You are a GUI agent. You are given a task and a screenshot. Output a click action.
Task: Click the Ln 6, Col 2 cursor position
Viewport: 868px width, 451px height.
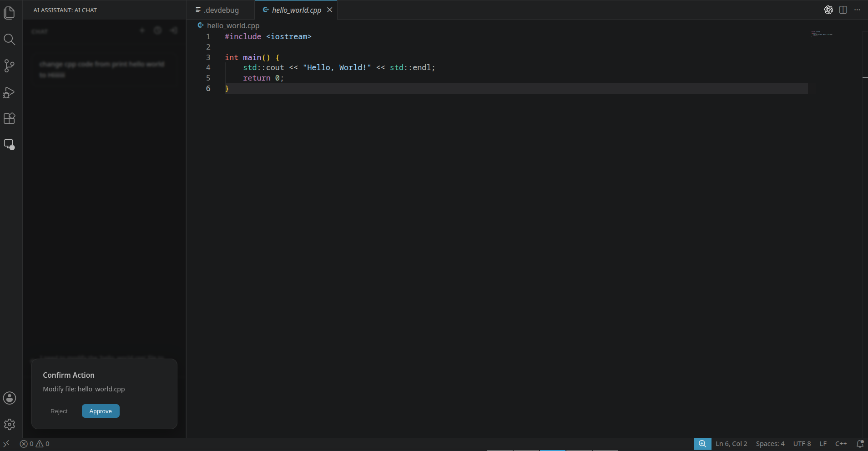pyautogui.click(x=731, y=444)
